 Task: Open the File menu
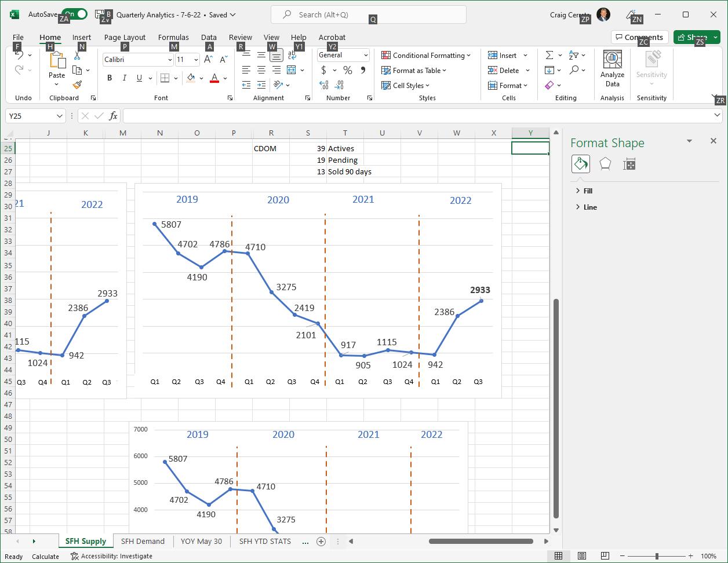pos(18,37)
